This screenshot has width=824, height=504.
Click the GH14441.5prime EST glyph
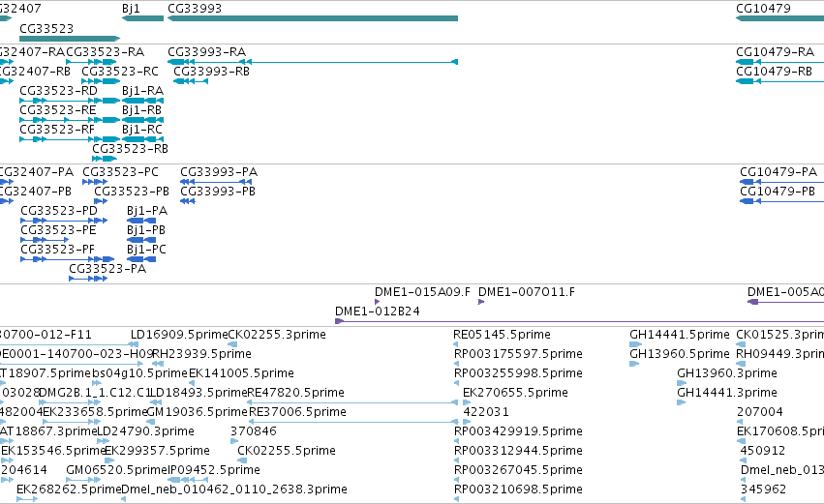[x=635, y=344]
